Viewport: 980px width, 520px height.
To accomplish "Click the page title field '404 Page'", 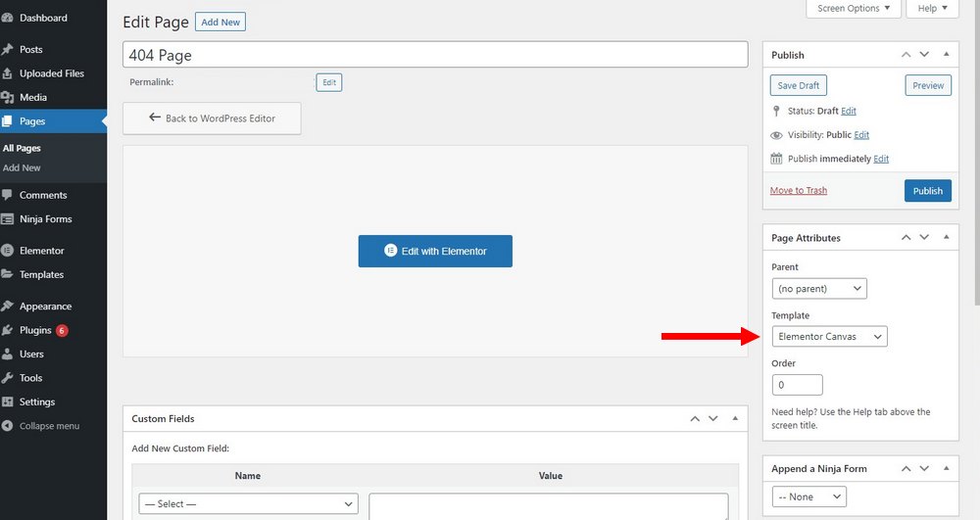I will (x=434, y=55).
